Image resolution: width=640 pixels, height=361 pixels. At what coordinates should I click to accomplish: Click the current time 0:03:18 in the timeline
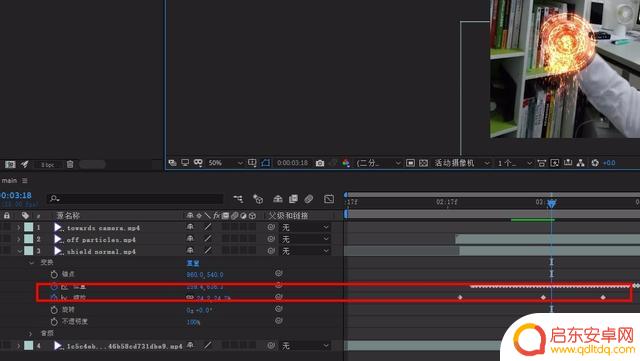tap(16, 196)
